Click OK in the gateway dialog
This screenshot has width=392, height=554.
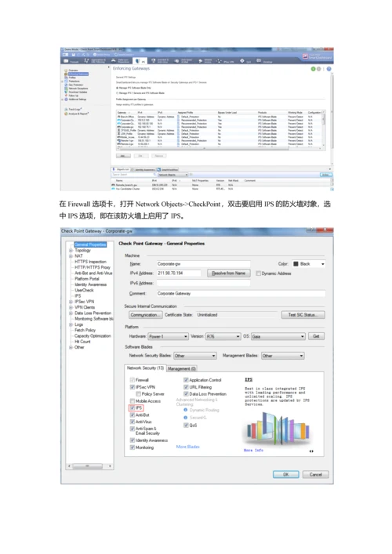pos(286,475)
